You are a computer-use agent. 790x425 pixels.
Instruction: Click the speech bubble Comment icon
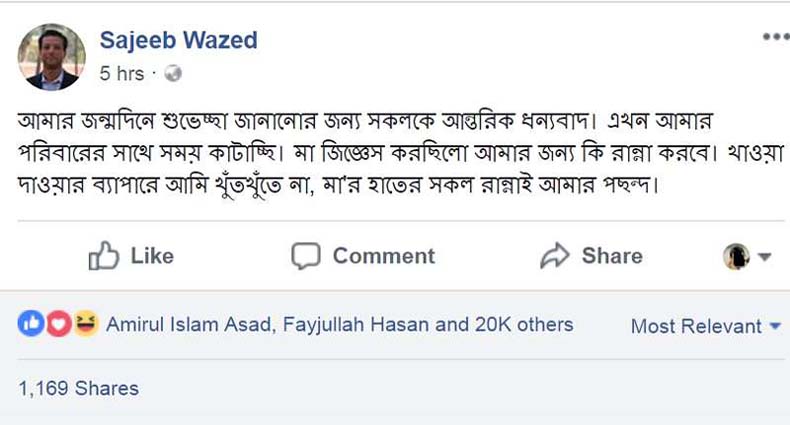click(305, 256)
